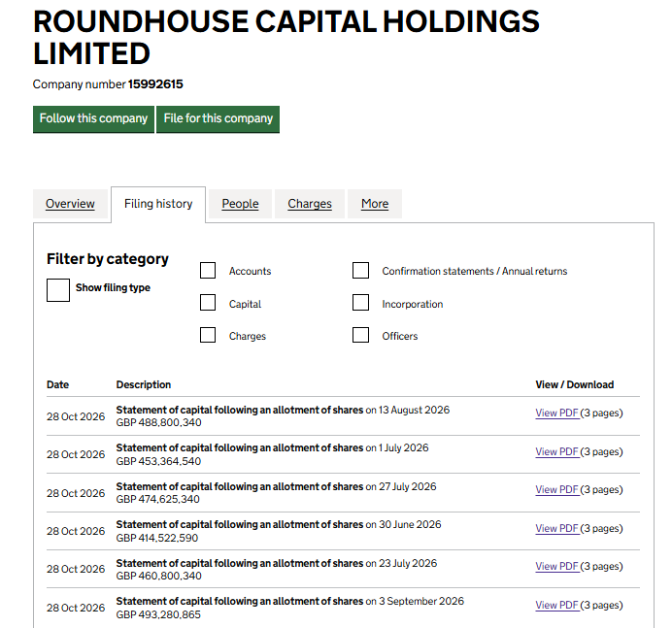Image resolution: width=672 pixels, height=628 pixels.
Task: Open the Overview tab
Action: pyautogui.click(x=70, y=204)
